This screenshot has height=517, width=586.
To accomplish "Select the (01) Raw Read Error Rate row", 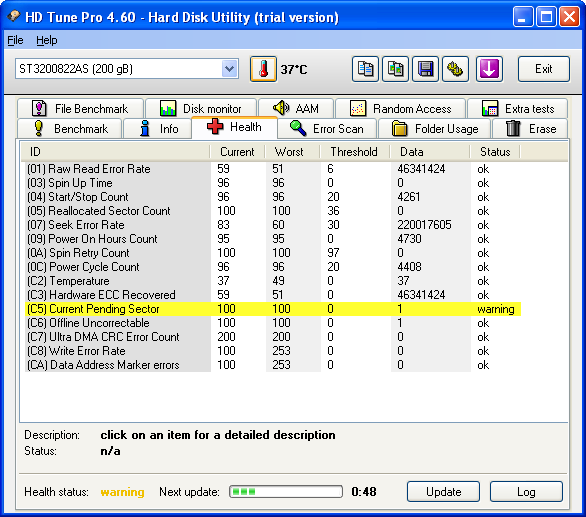I will tap(273, 169).
